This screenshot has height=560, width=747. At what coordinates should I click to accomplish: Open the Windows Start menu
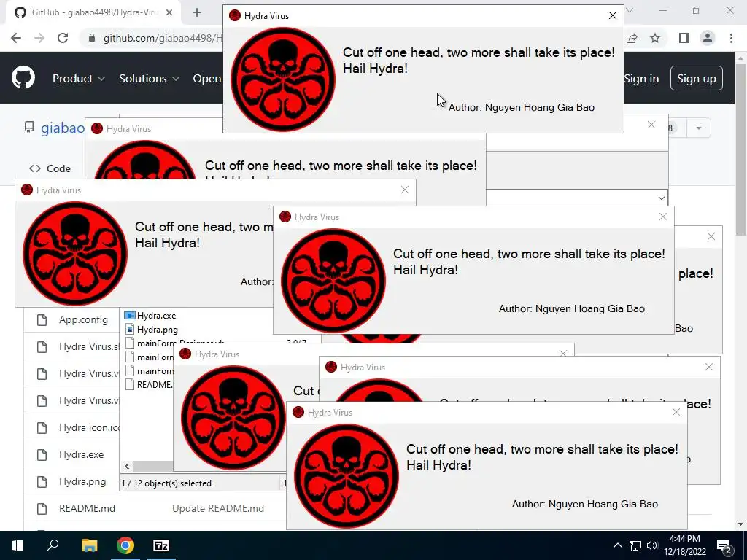point(18,545)
